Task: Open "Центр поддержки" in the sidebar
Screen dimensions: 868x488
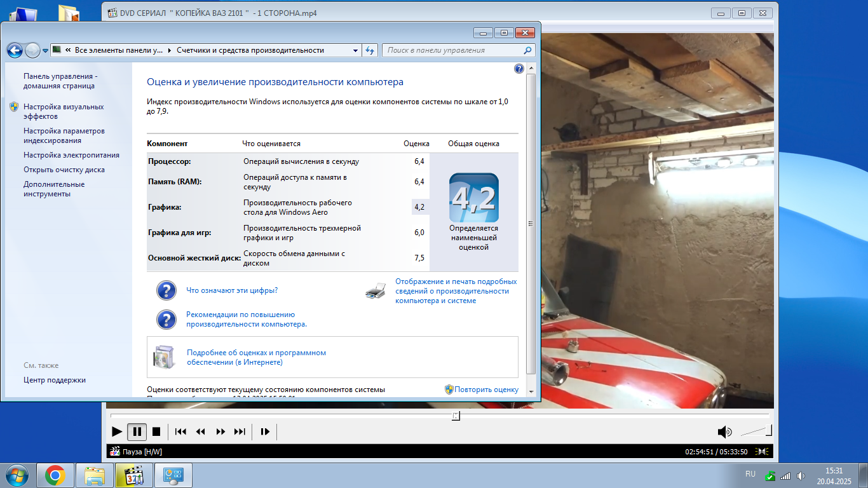Action: (x=55, y=380)
